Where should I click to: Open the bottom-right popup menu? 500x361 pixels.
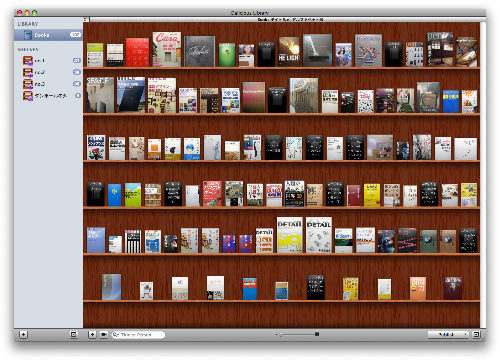[448, 334]
